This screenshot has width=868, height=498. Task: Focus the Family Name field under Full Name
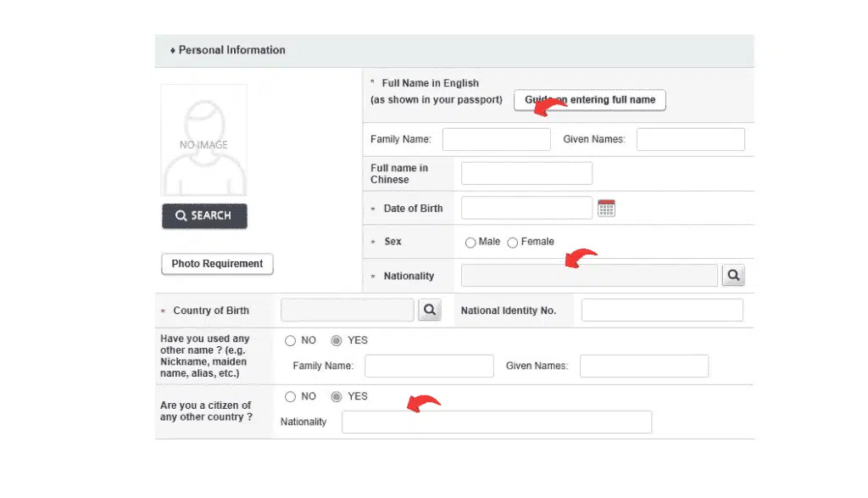click(x=497, y=140)
